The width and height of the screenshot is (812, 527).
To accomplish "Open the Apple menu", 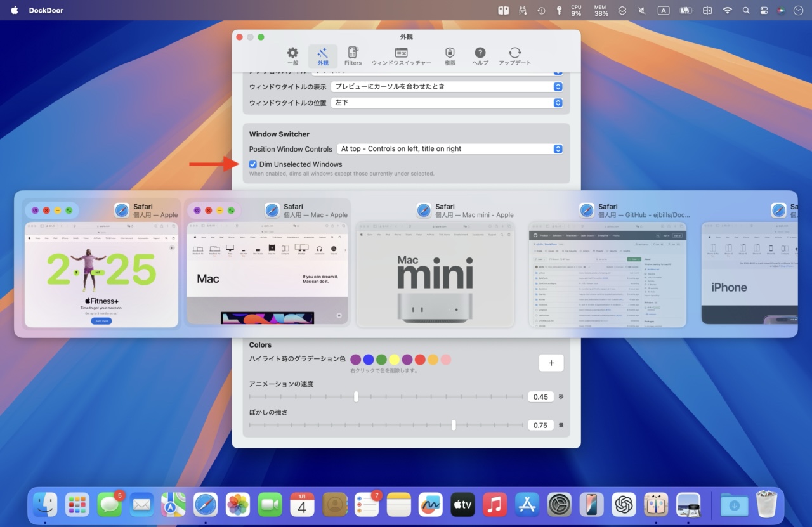I will point(14,10).
